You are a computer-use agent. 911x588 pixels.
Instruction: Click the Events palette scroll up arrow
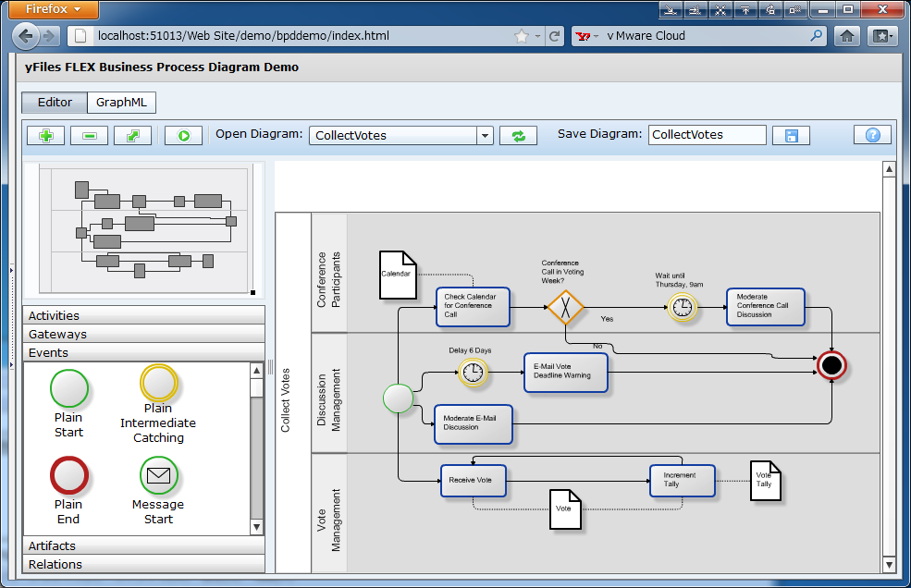[x=256, y=370]
